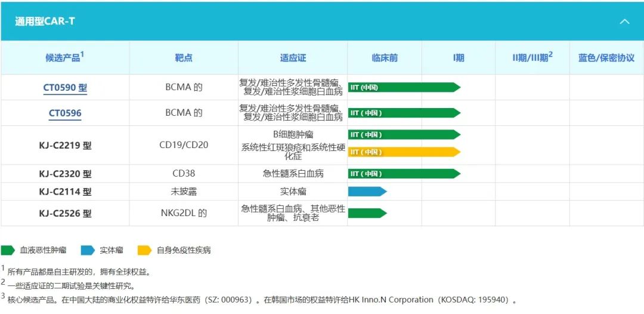Click the 靶点 column header
This screenshot has height=314, width=644.
184,58
